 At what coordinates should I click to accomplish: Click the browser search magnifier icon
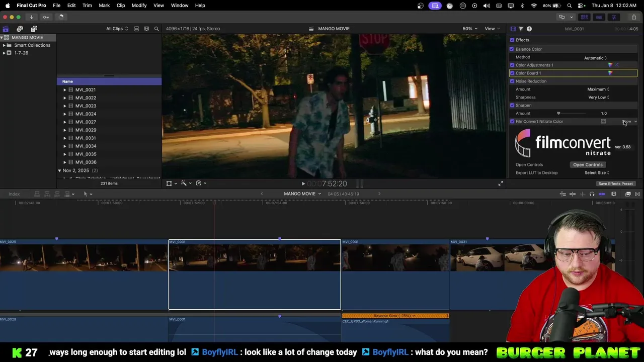[x=156, y=29]
